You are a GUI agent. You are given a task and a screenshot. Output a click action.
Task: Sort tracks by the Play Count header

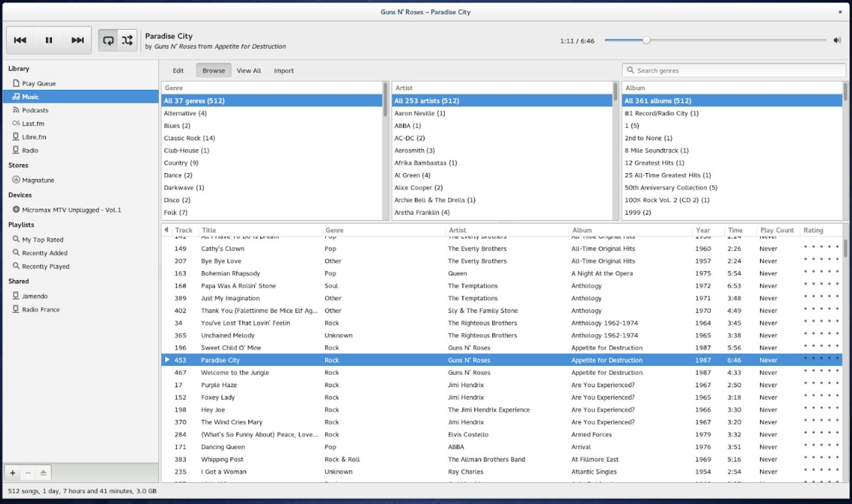pos(777,230)
